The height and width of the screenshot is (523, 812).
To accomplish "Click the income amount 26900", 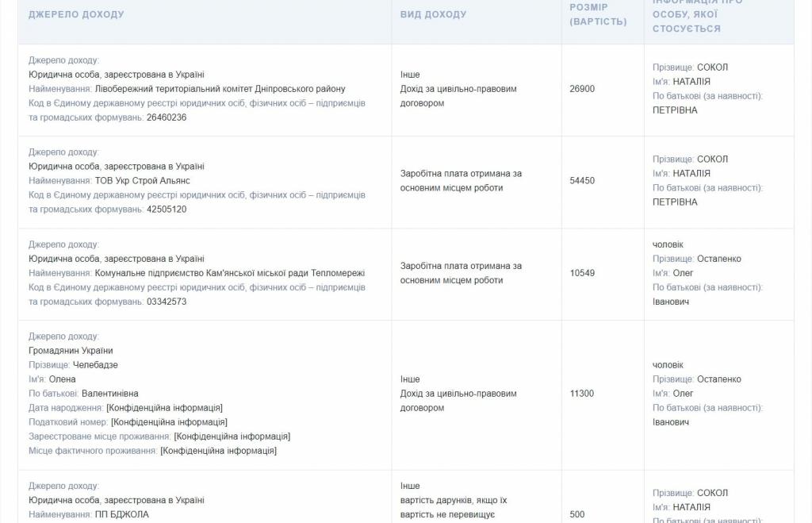I will pos(582,89).
